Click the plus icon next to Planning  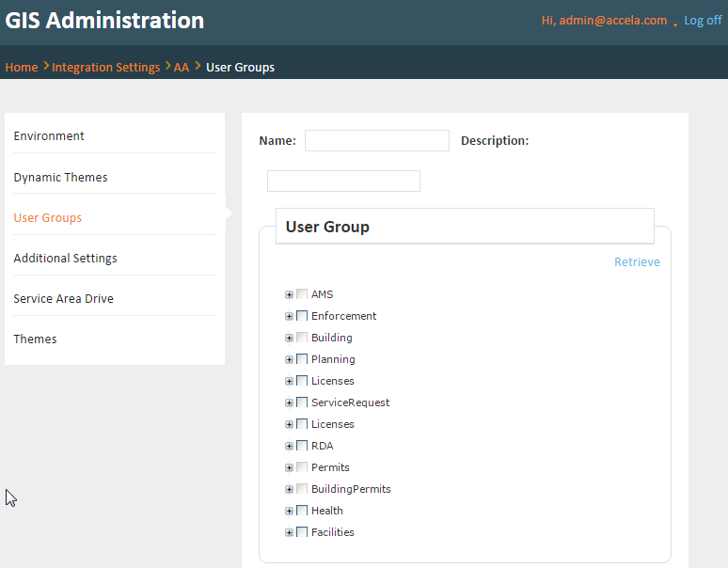(x=290, y=359)
